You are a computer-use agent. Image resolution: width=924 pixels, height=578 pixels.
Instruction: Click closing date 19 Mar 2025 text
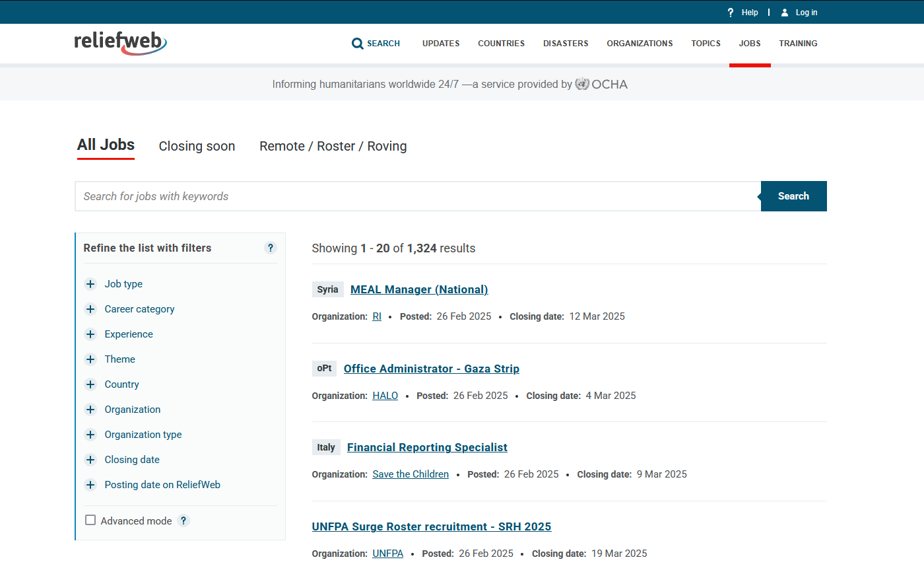click(x=619, y=554)
